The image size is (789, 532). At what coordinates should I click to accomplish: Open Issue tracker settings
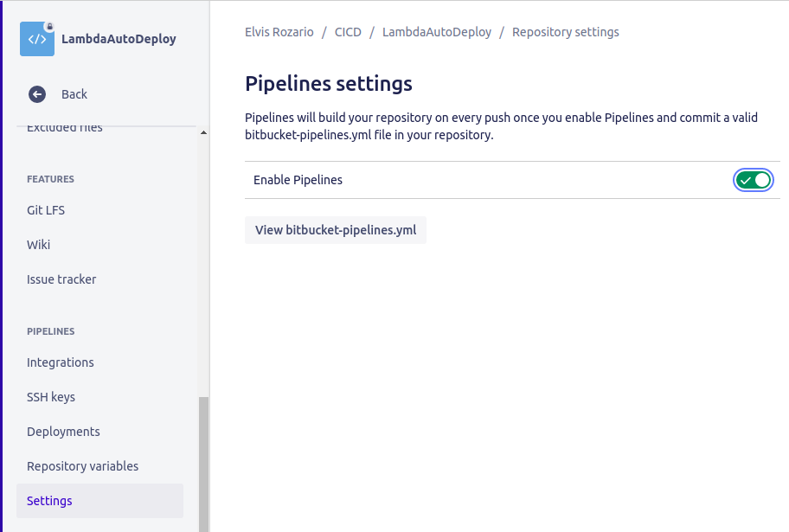coord(61,279)
